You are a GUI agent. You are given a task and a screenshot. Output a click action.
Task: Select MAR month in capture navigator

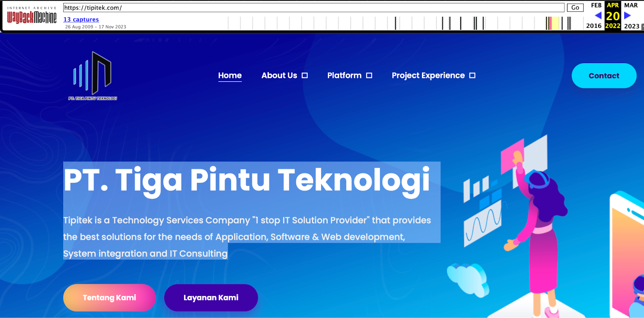pos(631,5)
